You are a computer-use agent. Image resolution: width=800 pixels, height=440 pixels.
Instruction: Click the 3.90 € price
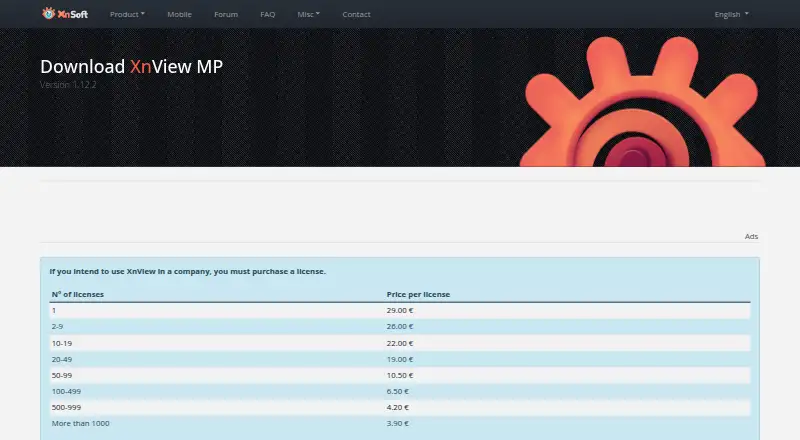tap(398, 423)
